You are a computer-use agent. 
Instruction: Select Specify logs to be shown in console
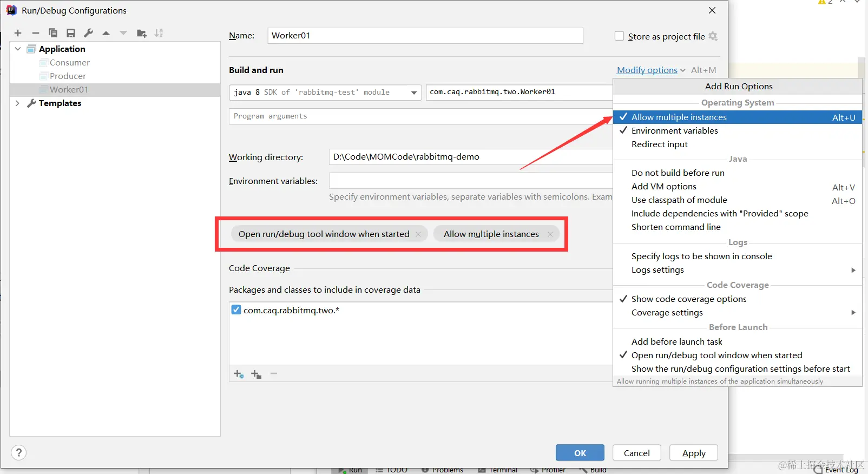[738, 256]
